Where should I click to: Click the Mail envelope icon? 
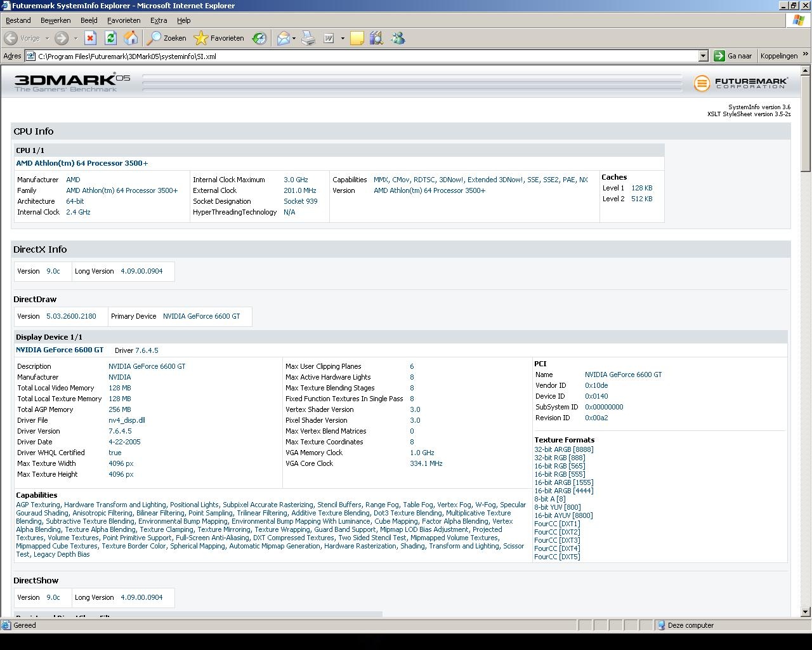pos(283,38)
